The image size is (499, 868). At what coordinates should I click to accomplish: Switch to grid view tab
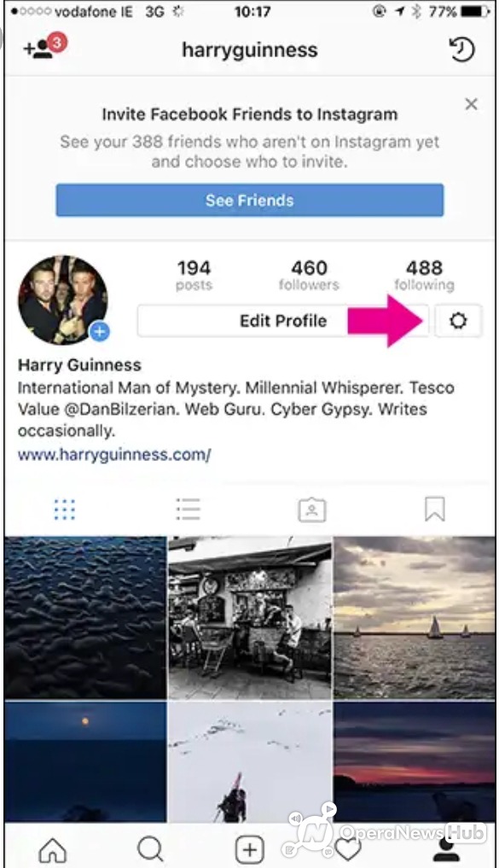click(65, 510)
